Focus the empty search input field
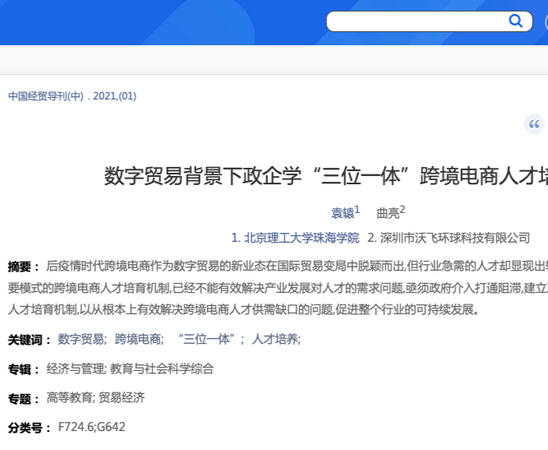The image size is (548, 450). (x=417, y=21)
